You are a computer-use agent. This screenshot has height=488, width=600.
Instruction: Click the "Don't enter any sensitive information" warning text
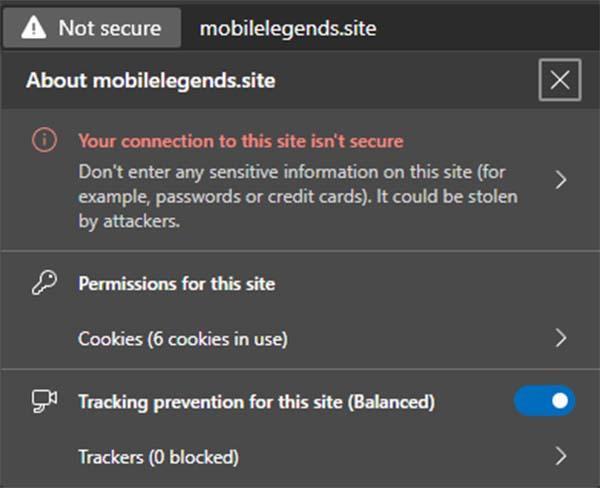click(x=298, y=196)
